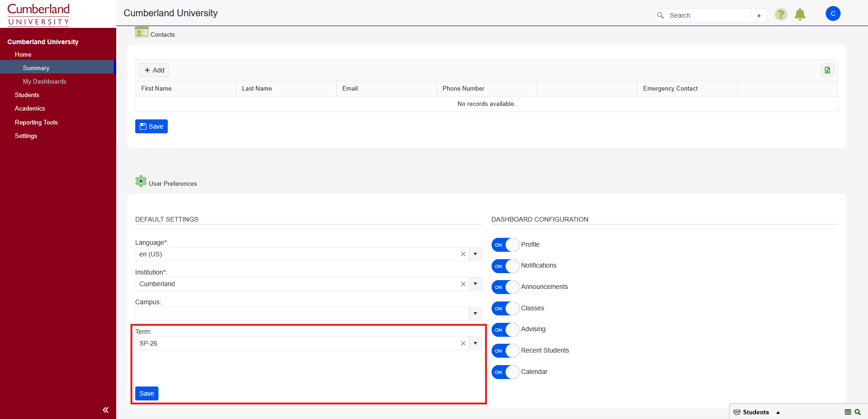Sort by Phone Number column

[487, 88]
